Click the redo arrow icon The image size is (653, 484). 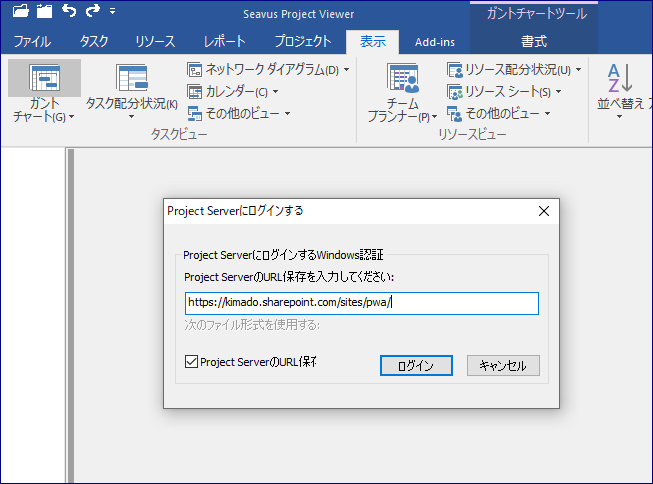click(x=92, y=10)
